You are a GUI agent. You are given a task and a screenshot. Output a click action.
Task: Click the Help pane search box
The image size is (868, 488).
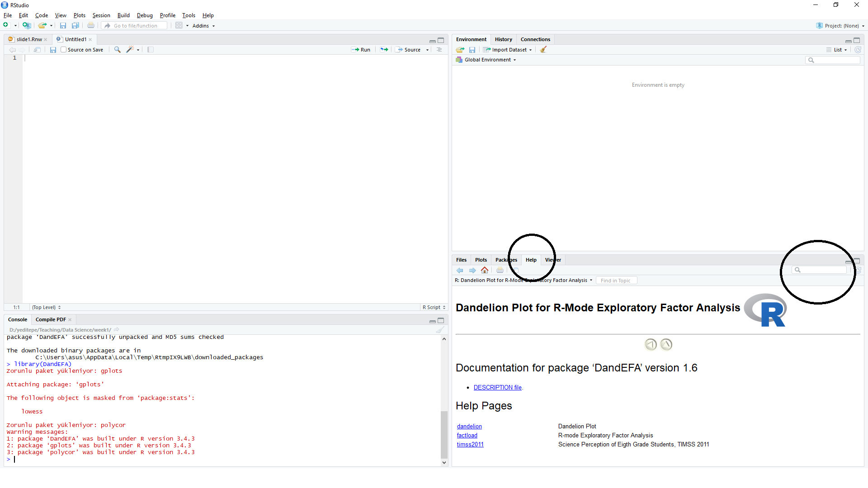(819, 270)
